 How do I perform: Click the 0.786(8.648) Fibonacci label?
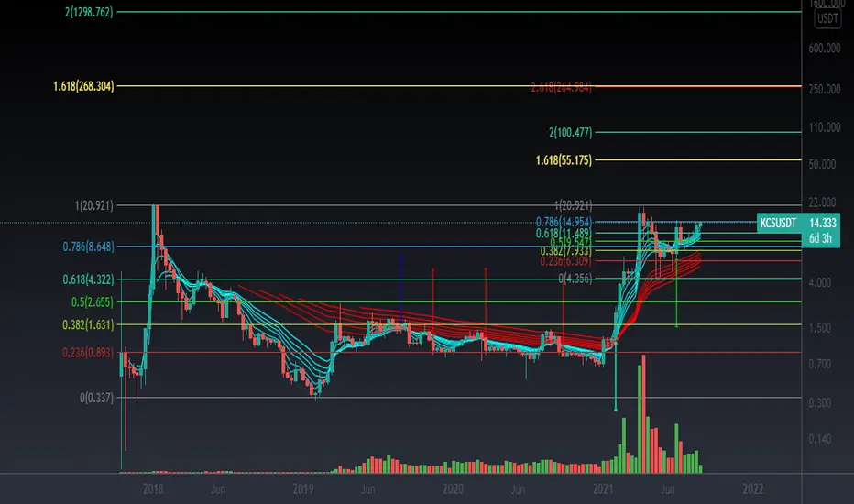point(88,247)
